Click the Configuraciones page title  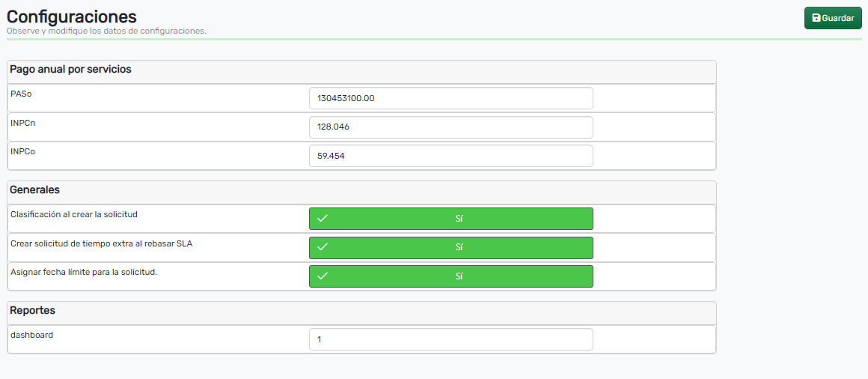click(72, 16)
